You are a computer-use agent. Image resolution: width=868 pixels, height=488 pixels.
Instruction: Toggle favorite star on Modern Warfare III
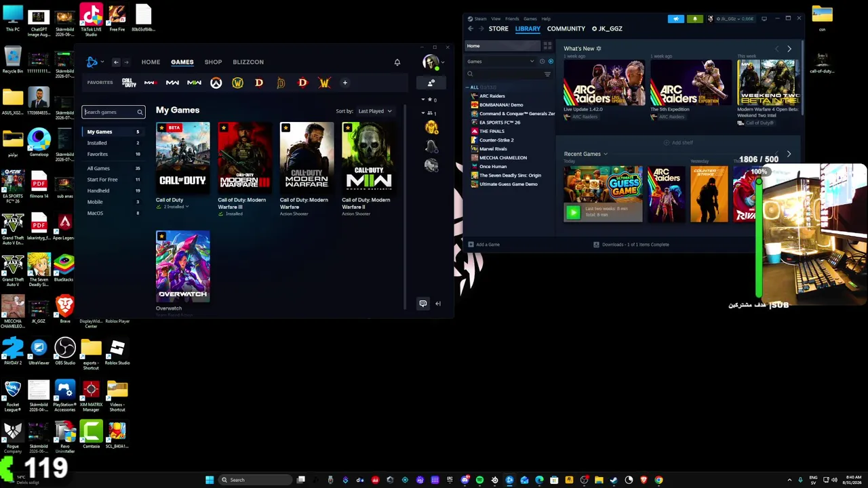[x=223, y=128]
